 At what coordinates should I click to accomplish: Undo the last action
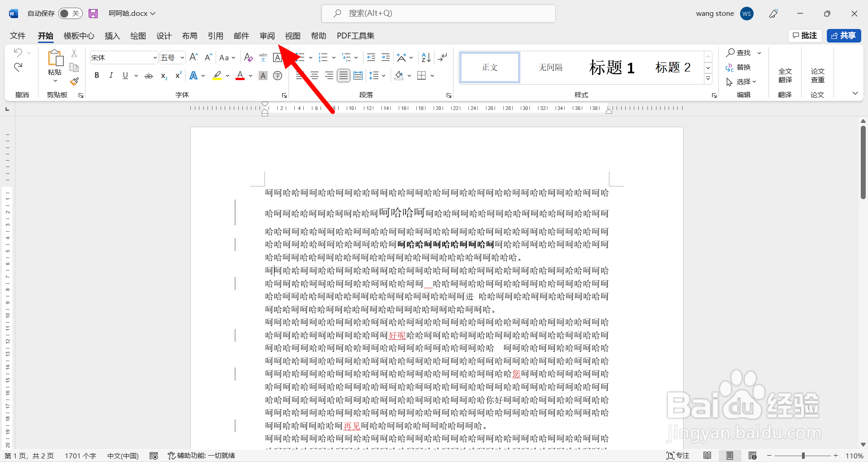(18, 52)
